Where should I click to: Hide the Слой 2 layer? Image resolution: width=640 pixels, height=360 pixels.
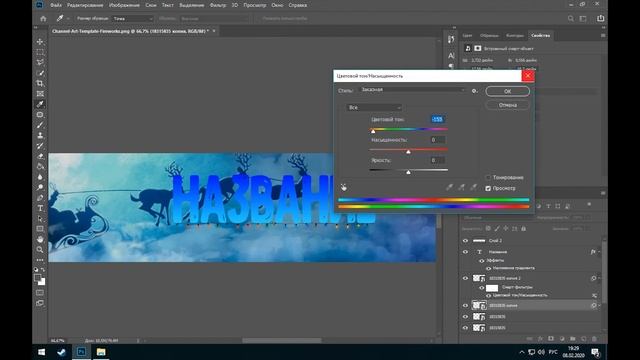click(x=465, y=241)
